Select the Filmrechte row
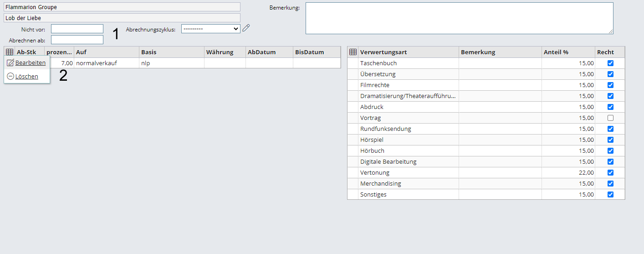This screenshot has height=254, width=644. 408,85
